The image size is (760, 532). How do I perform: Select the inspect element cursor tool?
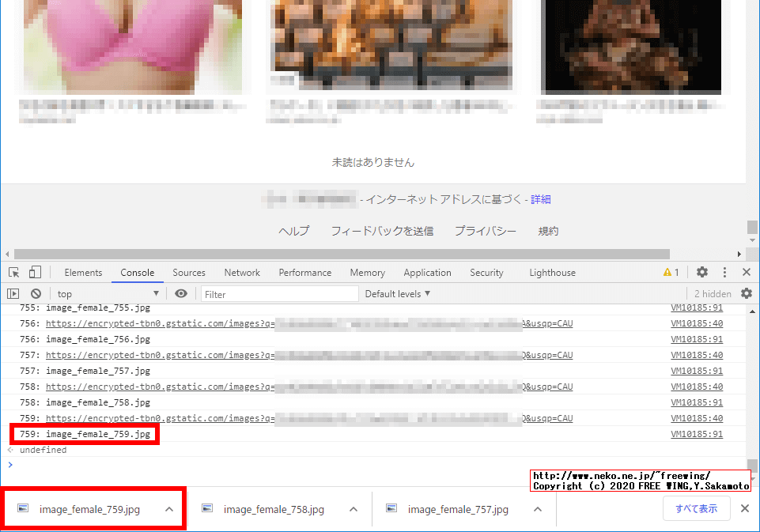tap(13, 272)
